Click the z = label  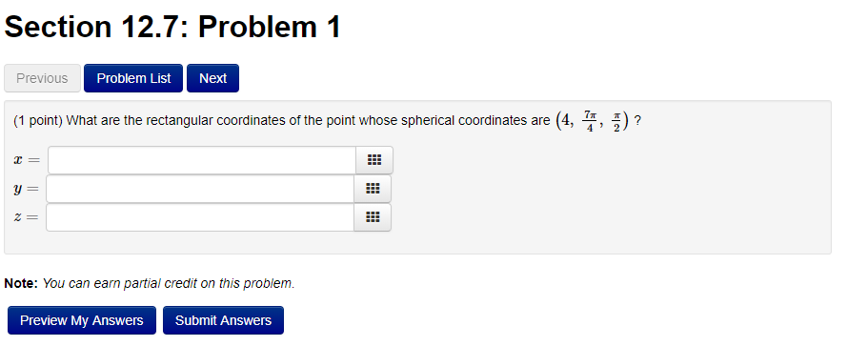point(26,217)
